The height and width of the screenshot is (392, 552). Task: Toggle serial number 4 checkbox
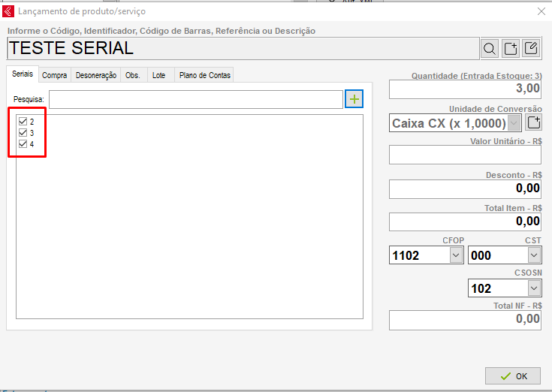(x=23, y=143)
